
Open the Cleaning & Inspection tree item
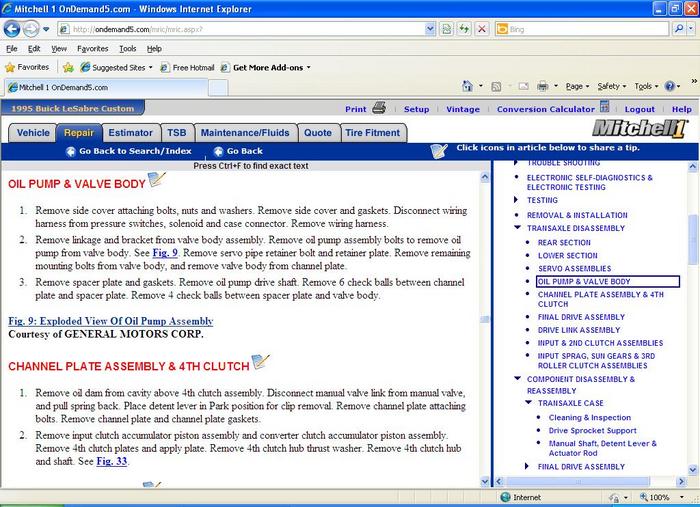click(x=590, y=417)
